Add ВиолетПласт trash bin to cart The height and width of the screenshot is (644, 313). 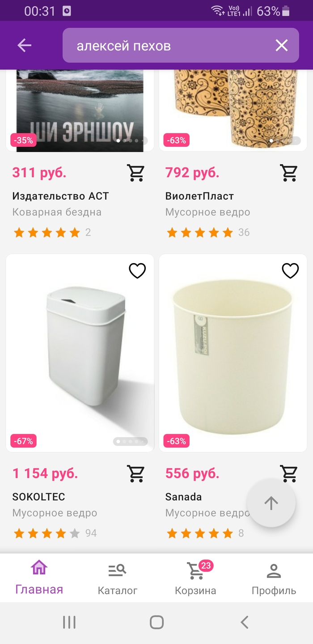(289, 173)
